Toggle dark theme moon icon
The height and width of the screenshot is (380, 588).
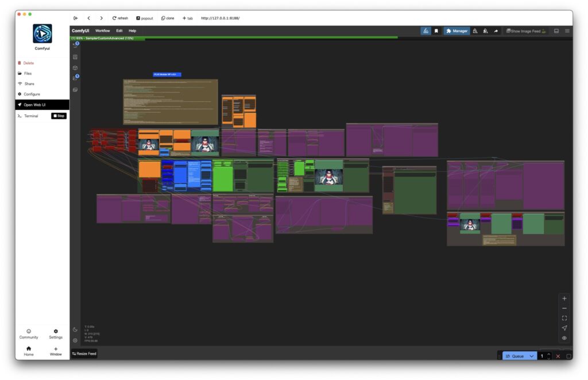coord(75,329)
